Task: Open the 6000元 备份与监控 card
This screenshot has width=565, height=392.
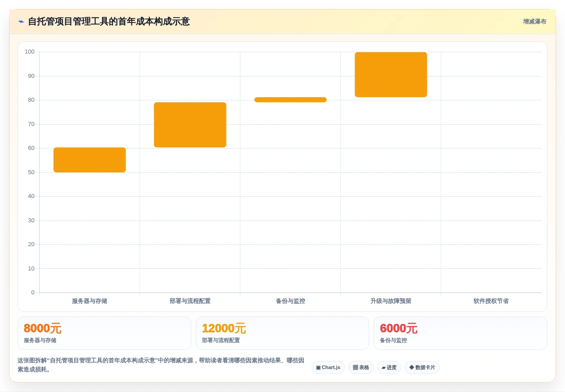Action: (x=461, y=333)
